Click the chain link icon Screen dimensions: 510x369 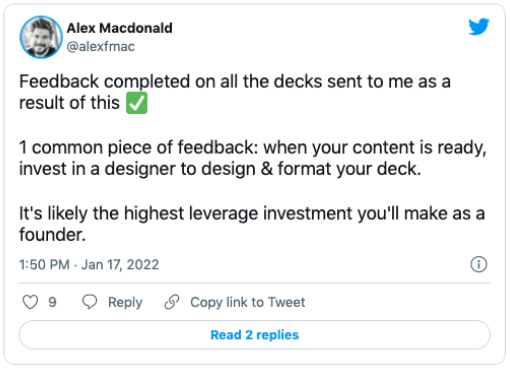click(172, 302)
